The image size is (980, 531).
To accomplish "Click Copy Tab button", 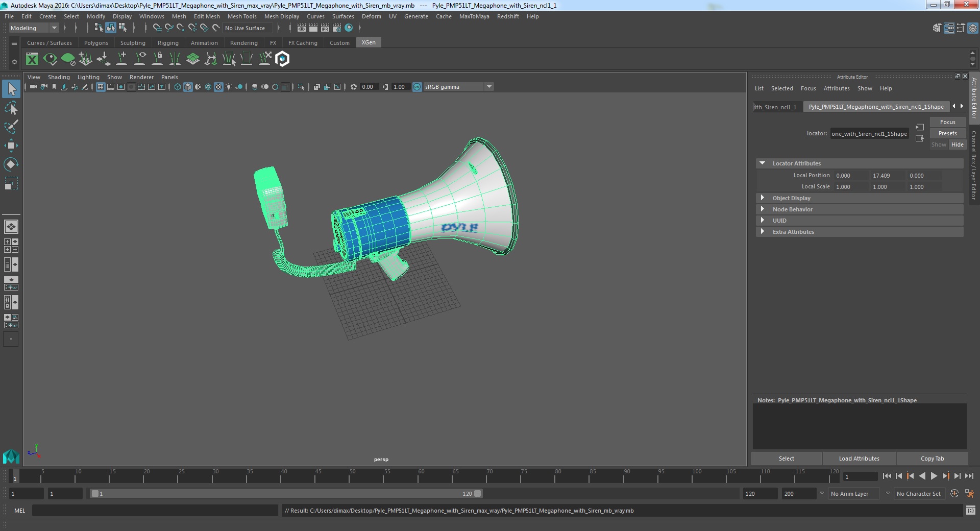I will coord(932,458).
